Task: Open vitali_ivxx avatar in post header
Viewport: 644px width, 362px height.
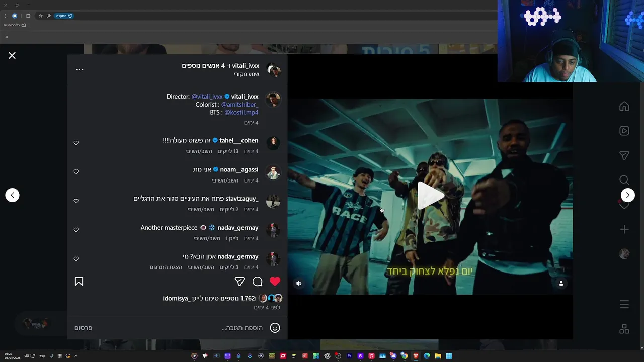Action: click(x=273, y=70)
